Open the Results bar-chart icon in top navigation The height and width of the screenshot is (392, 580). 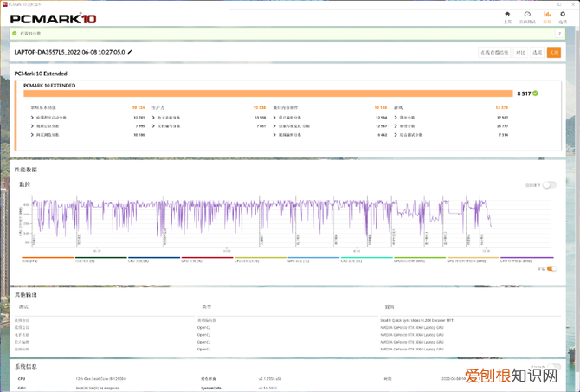pos(545,16)
